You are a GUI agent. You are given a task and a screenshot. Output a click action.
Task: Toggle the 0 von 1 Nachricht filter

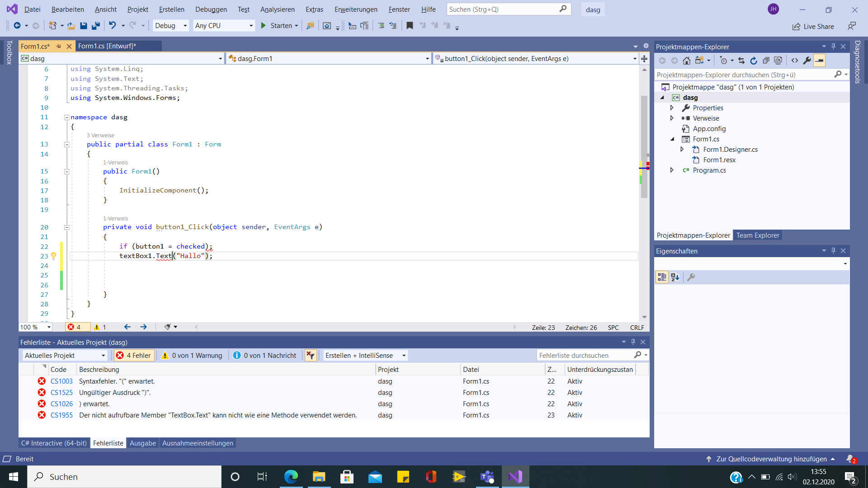click(265, 356)
